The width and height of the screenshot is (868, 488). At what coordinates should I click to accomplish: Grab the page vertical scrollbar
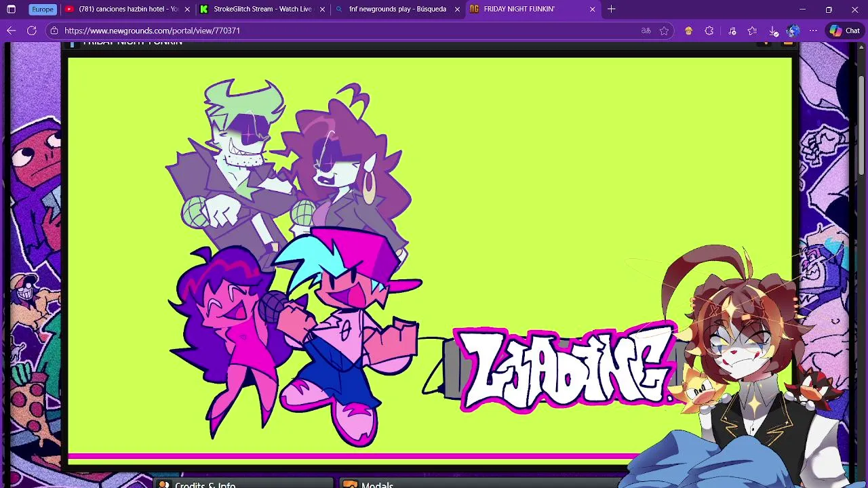(862, 125)
